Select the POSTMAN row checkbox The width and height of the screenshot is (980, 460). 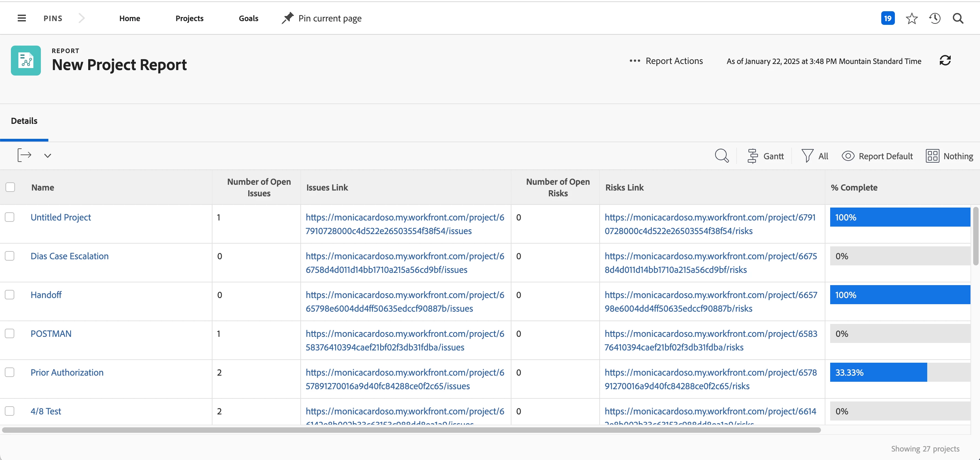10,333
